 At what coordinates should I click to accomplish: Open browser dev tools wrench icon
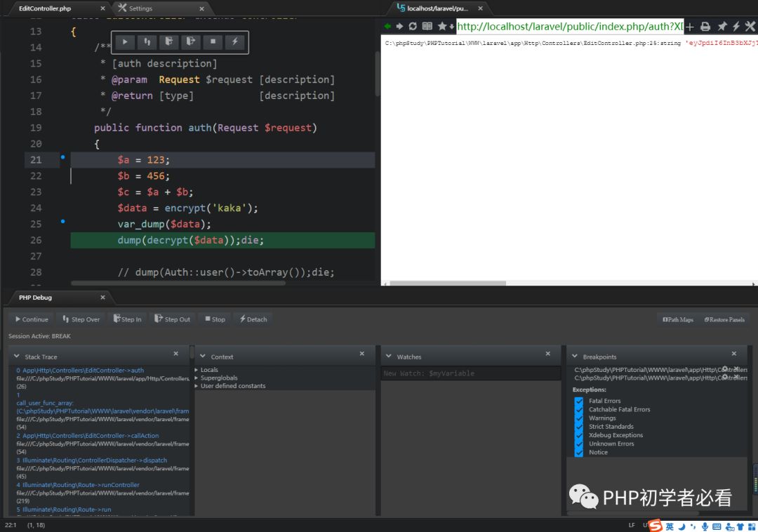tap(750, 27)
